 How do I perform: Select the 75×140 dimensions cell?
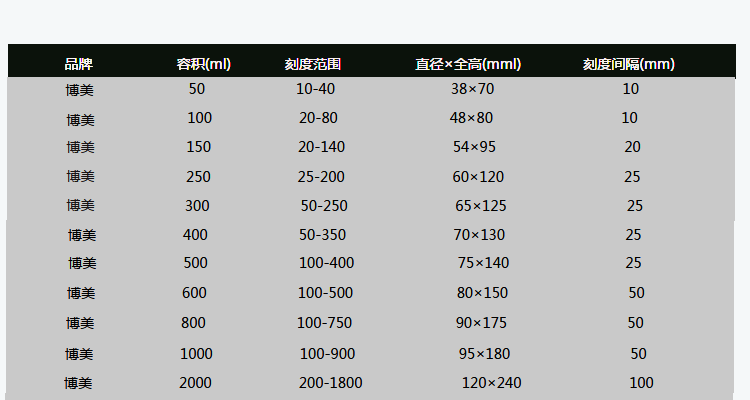click(483, 263)
